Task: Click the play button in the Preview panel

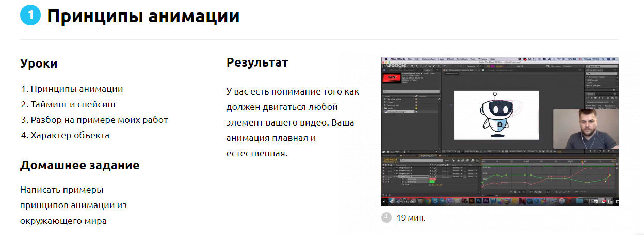Action: (x=600, y=97)
